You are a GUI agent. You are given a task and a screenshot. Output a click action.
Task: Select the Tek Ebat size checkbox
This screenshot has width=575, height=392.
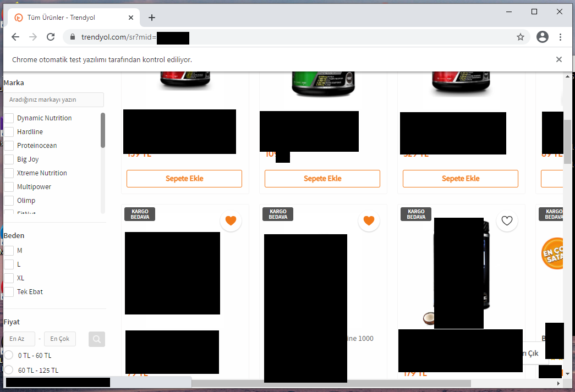pyautogui.click(x=9, y=291)
